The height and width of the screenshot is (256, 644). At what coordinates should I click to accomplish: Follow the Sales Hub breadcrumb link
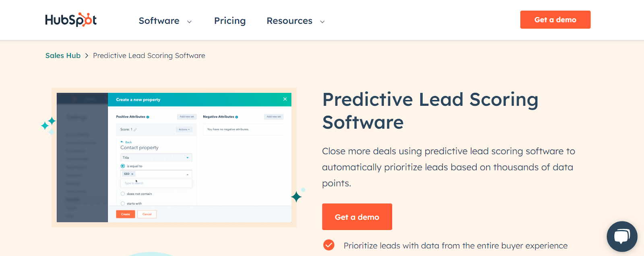tap(63, 55)
